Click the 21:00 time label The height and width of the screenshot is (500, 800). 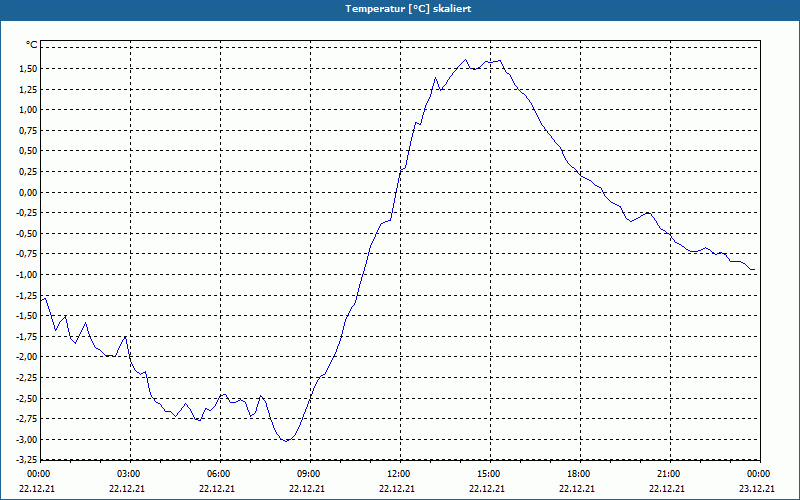click(x=669, y=474)
